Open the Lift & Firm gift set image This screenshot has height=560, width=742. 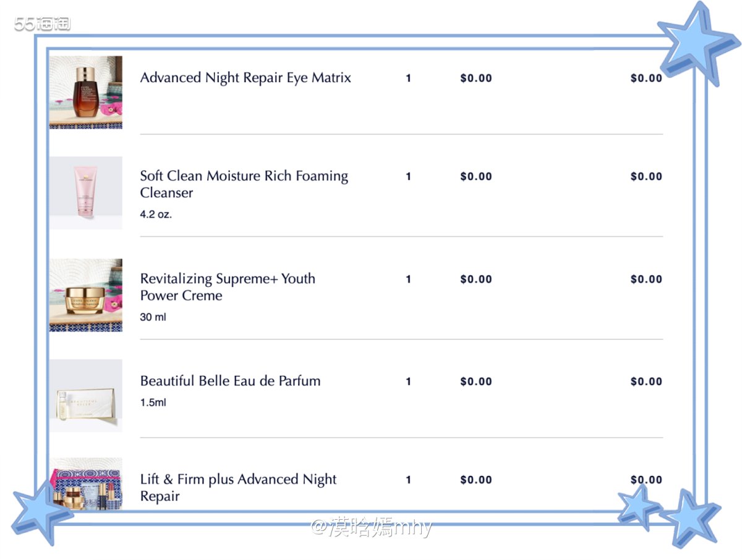click(86, 484)
